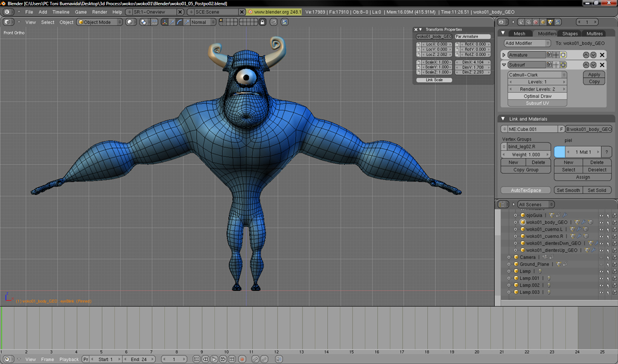The height and width of the screenshot is (364, 618).
Task: Switch to the Mesh tab
Action: (519, 34)
